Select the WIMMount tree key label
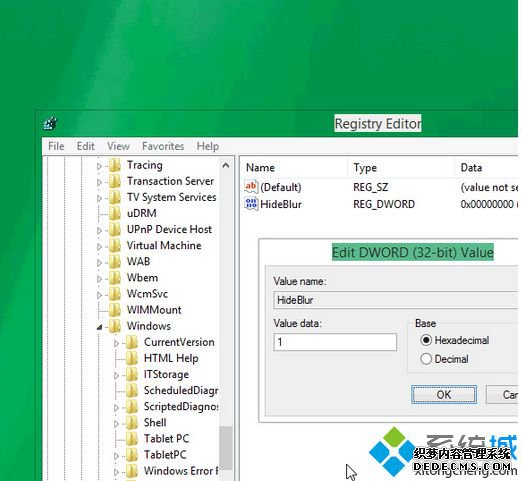The width and height of the screenshot is (522, 481). (154, 310)
